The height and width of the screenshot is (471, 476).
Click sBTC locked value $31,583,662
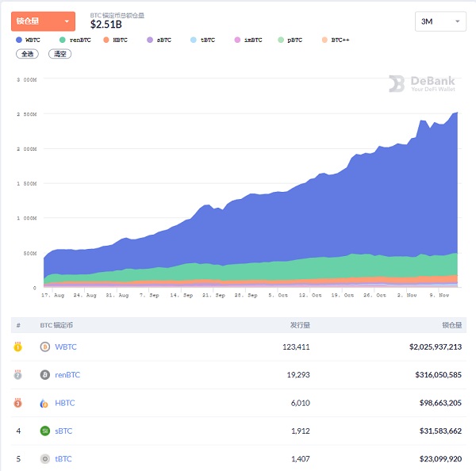(440, 431)
